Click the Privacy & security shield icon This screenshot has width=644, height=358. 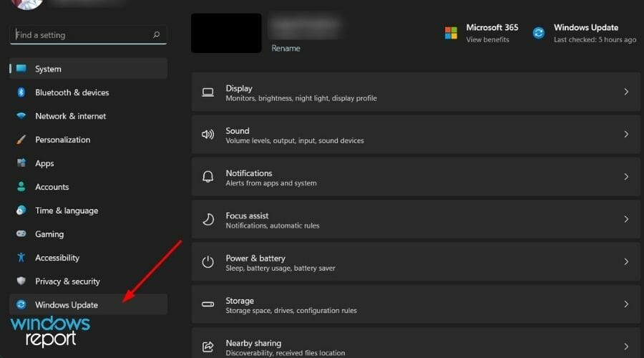click(21, 281)
